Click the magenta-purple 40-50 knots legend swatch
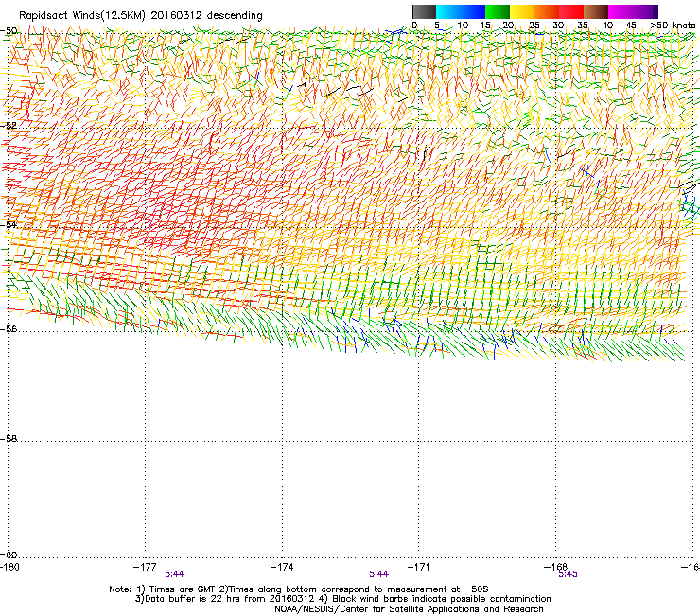The image size is (700, 615). point(633,11)
